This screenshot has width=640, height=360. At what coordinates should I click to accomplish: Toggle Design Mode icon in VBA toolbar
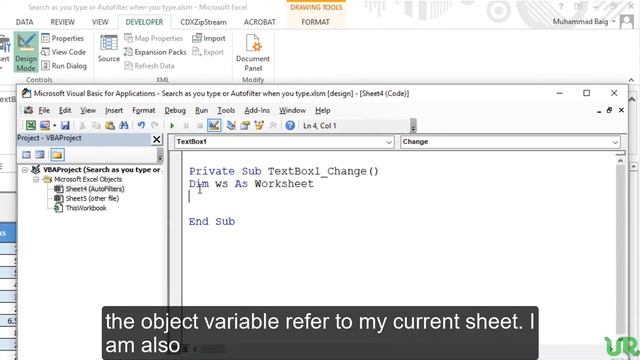click(214, 125)
